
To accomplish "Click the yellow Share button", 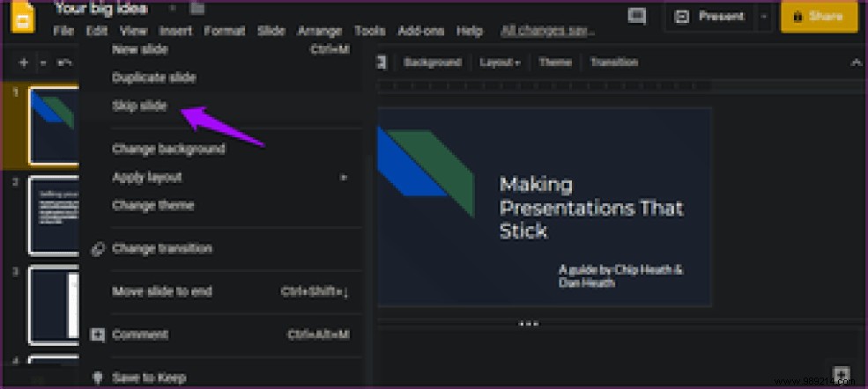I will click(x=819, y=16).
